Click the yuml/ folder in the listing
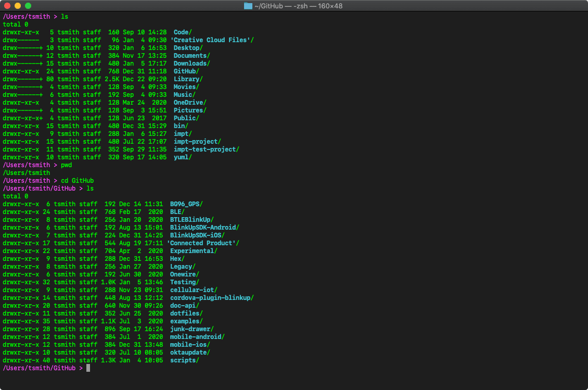This screenshot has height=390, width=588. click(182, 157)
